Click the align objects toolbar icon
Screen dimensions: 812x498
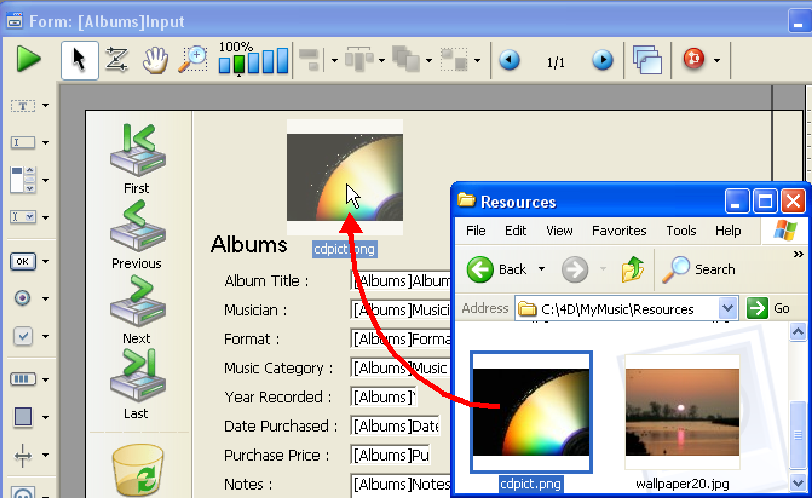point(311,60)
